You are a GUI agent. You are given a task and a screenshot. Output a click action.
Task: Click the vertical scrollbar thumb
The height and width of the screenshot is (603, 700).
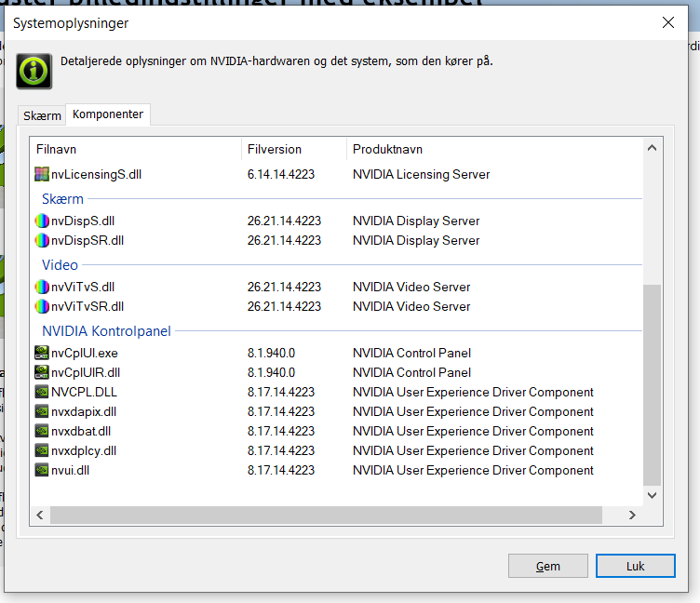(652, 384)
